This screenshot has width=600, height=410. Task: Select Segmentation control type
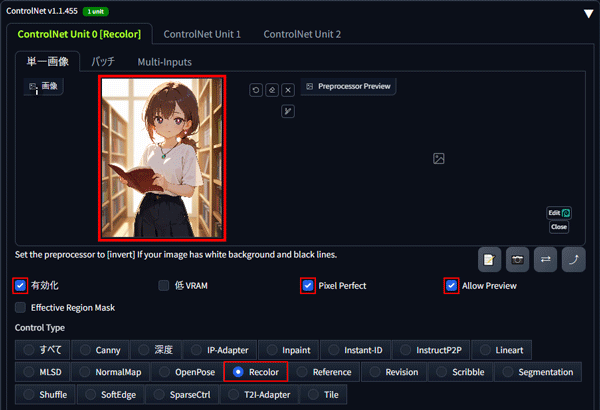point(538,372)
